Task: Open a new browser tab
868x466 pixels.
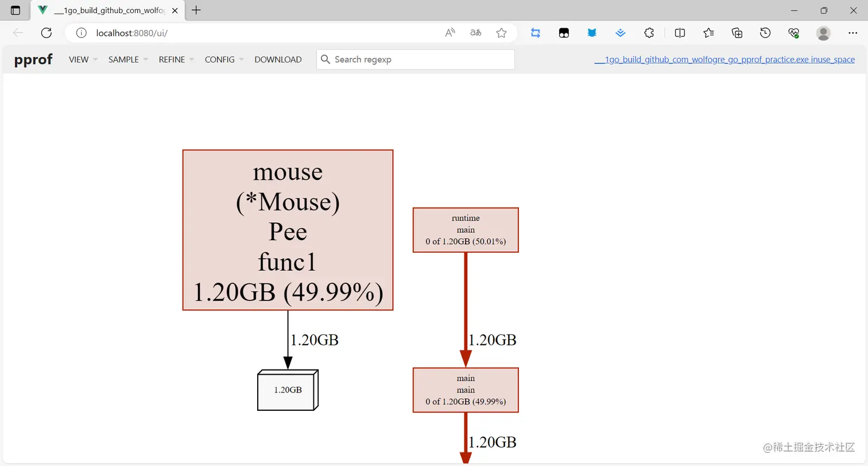Action: click(196, 10)
